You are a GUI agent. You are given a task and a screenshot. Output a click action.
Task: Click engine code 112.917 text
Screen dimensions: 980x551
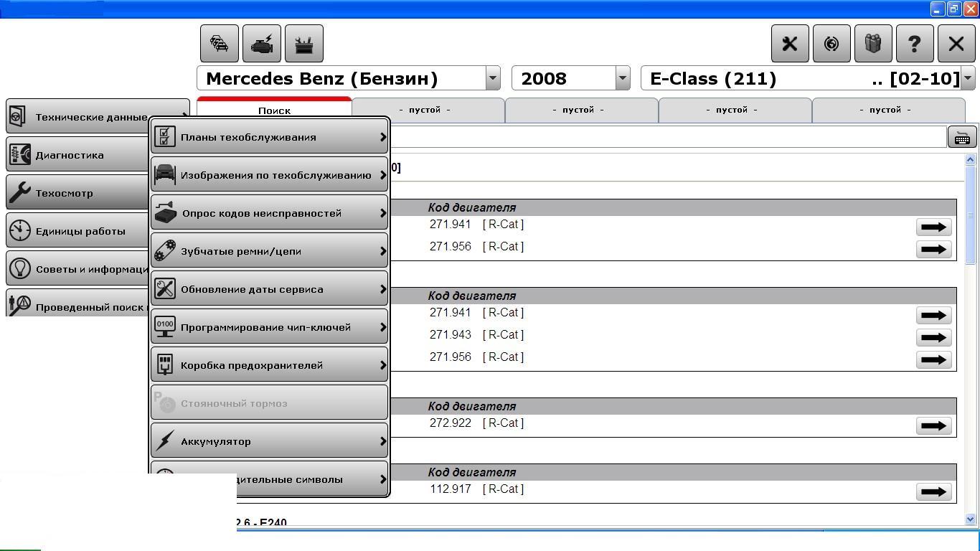(x=451, y=489)
